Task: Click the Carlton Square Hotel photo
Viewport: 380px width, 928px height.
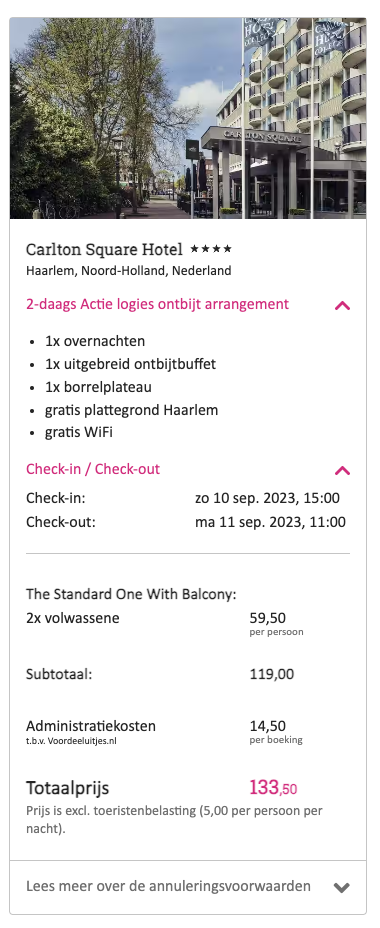Action: click(188, 118)
